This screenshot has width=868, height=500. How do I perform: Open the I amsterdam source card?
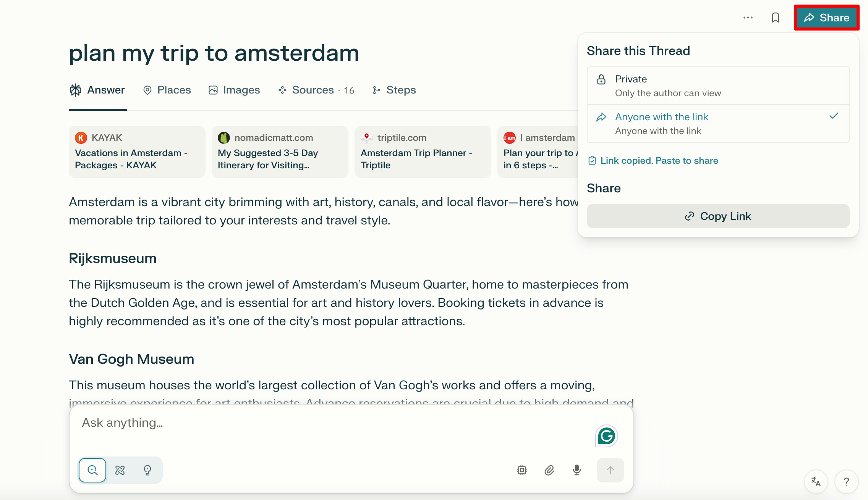[538, 152]
